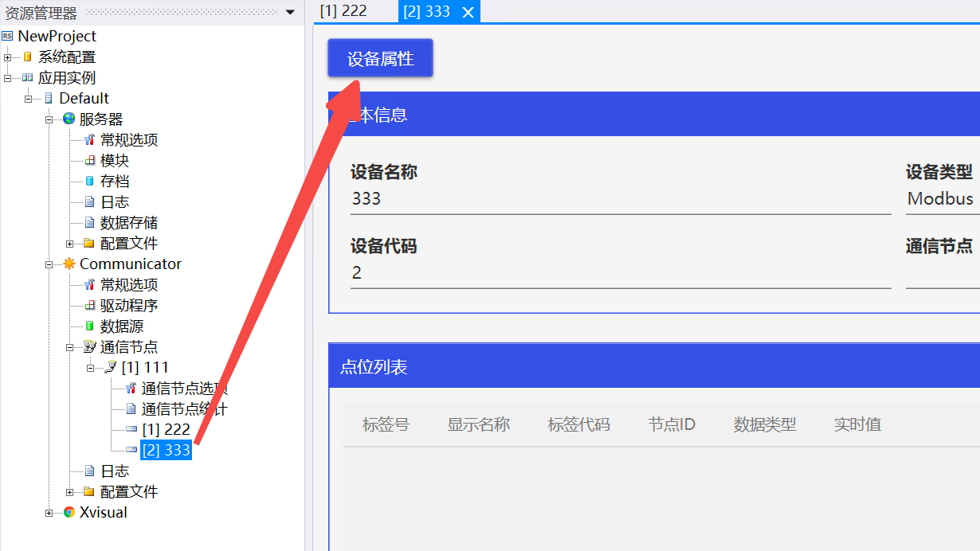980x551 pixels.
Task: Click the [1] 222 device icon
Action: [x=131, y=429]
